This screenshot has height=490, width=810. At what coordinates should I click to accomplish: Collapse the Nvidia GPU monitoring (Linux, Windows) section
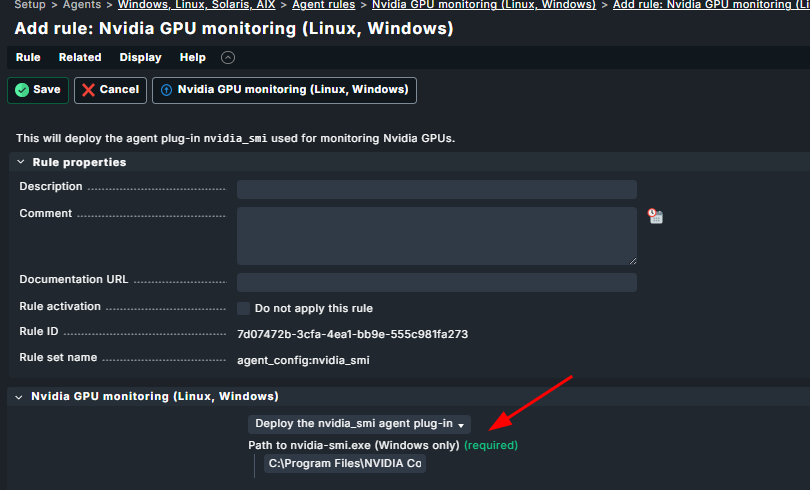click(x=19, y=397)
